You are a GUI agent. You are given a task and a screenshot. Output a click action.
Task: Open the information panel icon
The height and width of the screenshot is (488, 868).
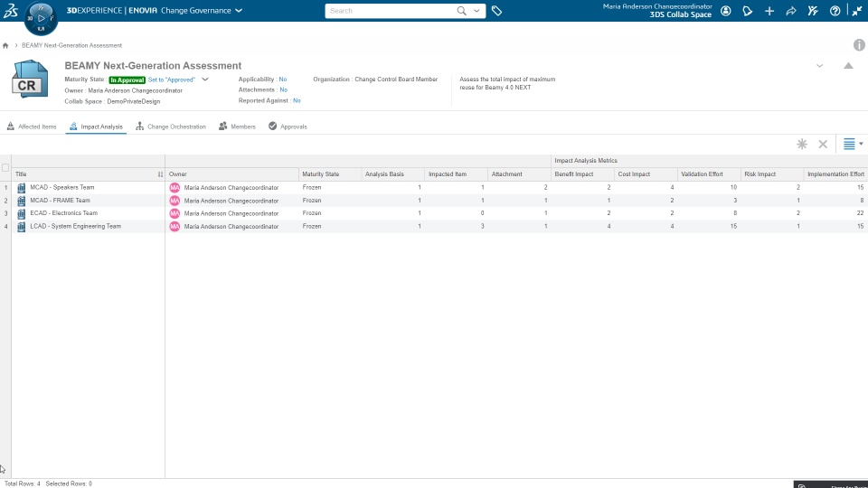(x=859, y=45)
